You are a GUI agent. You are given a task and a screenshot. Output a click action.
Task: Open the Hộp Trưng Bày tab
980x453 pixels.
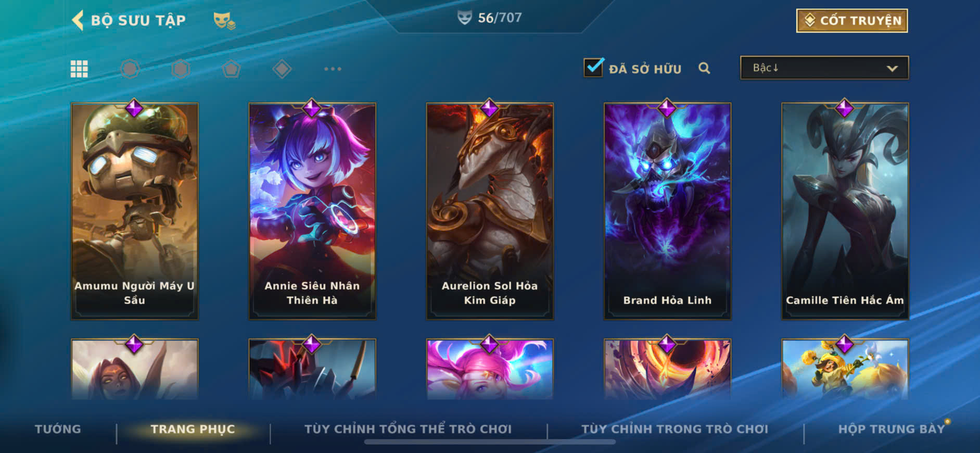click(892, 429)
